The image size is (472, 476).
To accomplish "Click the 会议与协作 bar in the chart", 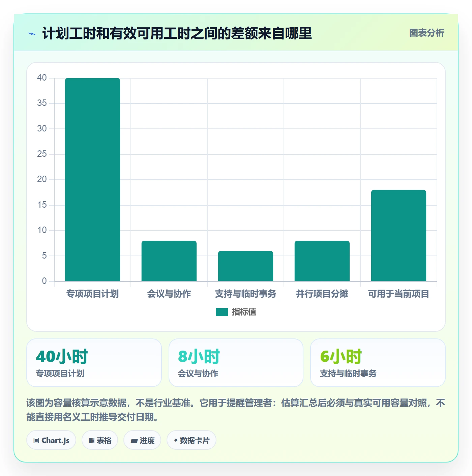I will pyautogui.click(x=169, y=261).
